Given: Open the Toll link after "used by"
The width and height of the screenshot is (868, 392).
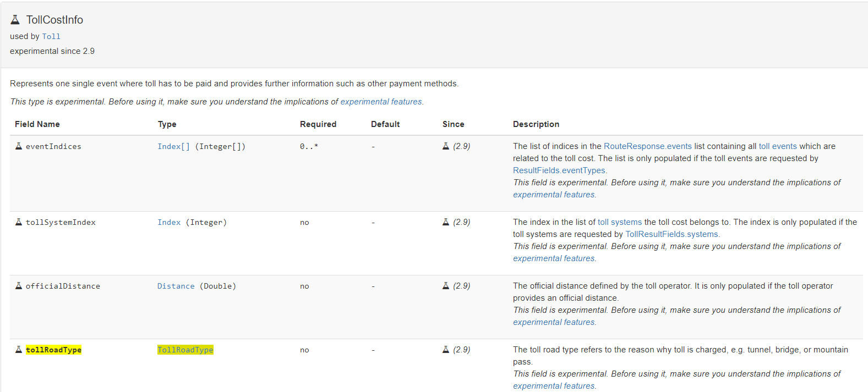Looking at the screenshot, I should (x=51, y=36).
